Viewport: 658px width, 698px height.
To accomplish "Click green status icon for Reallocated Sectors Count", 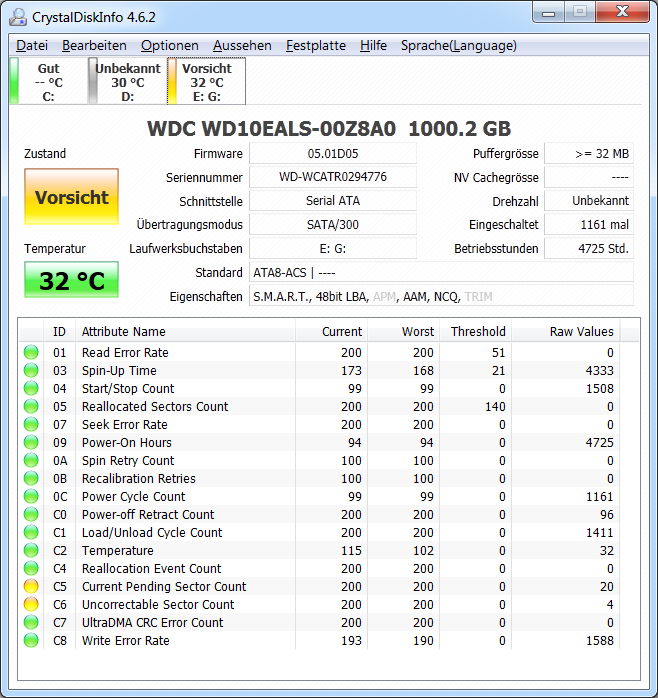I will [x=31, y=406].
